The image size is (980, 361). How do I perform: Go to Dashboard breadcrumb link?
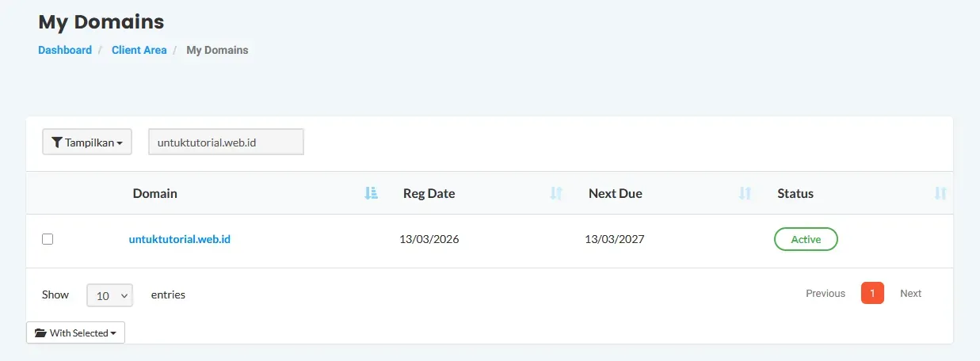(x=65, y=50)
